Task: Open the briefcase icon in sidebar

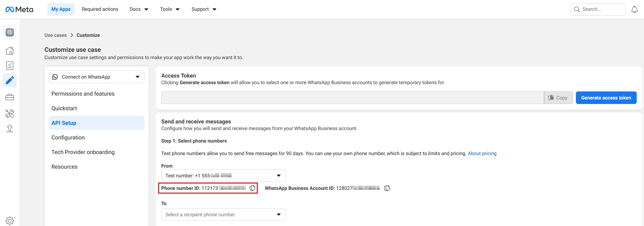Action: pyautogui.click(x=10, y=97)
